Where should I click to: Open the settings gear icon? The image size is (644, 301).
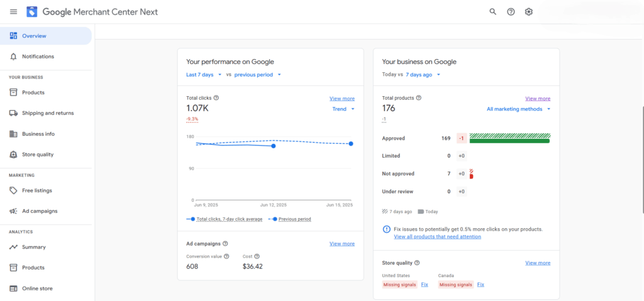pyautogui.click(x=528, y=11)
